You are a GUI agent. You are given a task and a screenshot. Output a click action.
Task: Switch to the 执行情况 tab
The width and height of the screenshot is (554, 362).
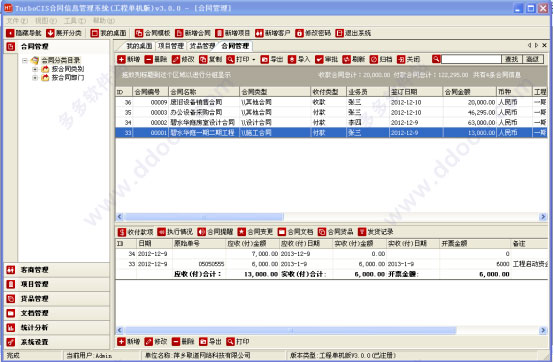pos(175,232)
